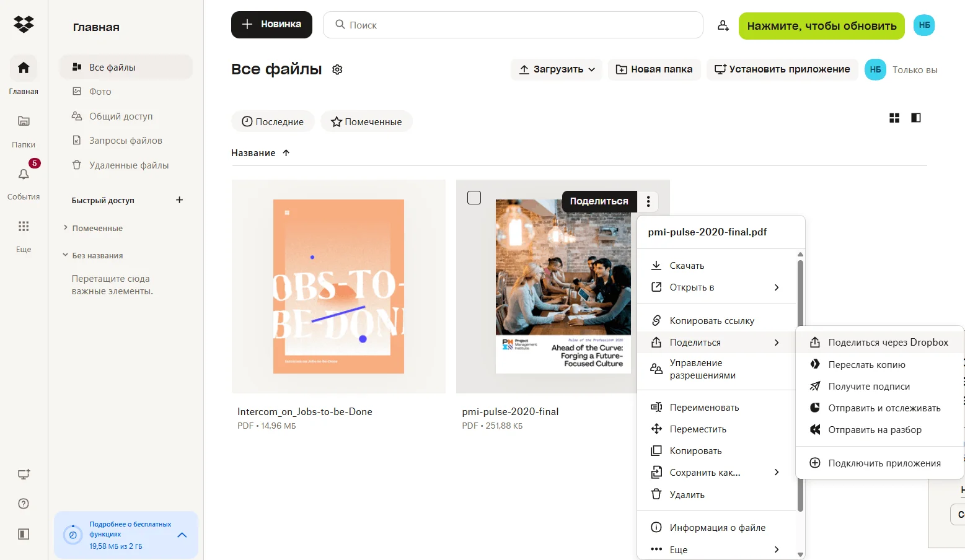Image resolution: width=965 pixels, height=560 pixels.
Task: Open Общий доступ in the sidebar
Action: [x=126, y=116]
